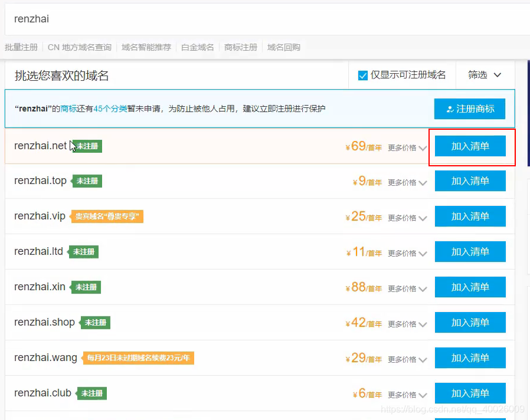The height and width of the screenshot is (420, 530).
Task: Select the renzhai.ltd domain name
Action: click(38, 251)
